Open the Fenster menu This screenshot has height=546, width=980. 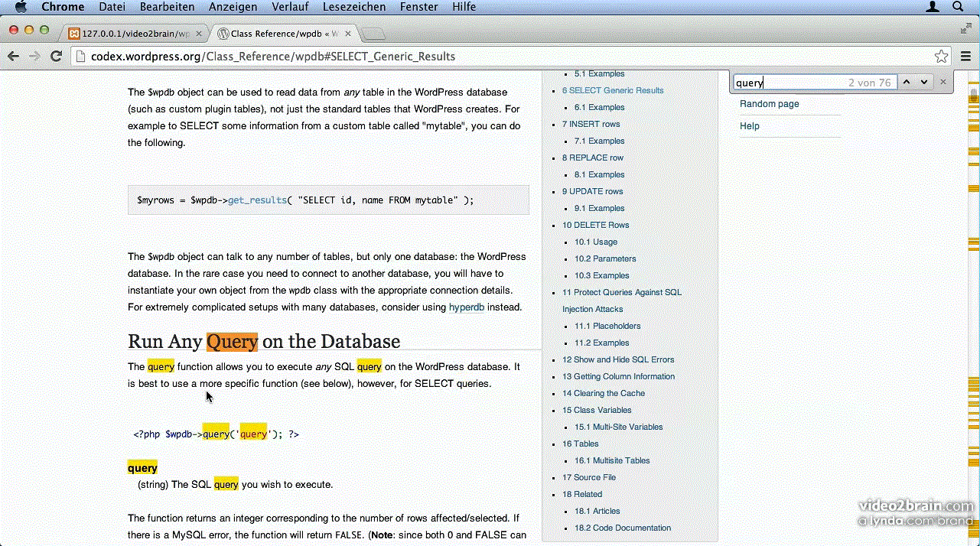(419, 7)
